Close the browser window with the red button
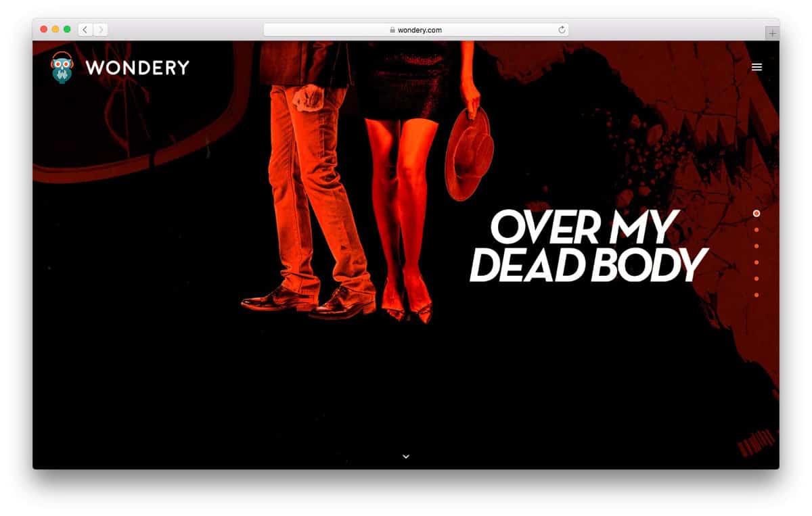Image resolution: width=812 pixels, height=516 pixels. (44, 29)
